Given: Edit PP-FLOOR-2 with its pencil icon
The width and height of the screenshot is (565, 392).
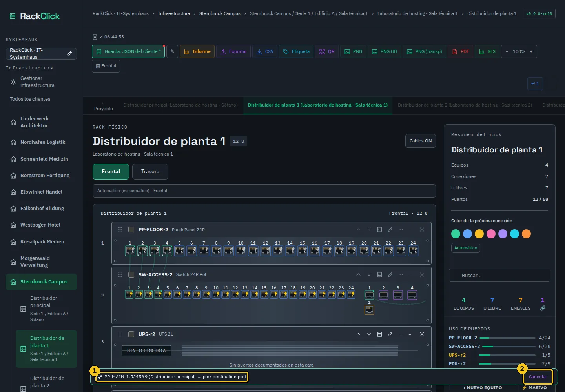Looking at the screenshot, I should [390, 230].
